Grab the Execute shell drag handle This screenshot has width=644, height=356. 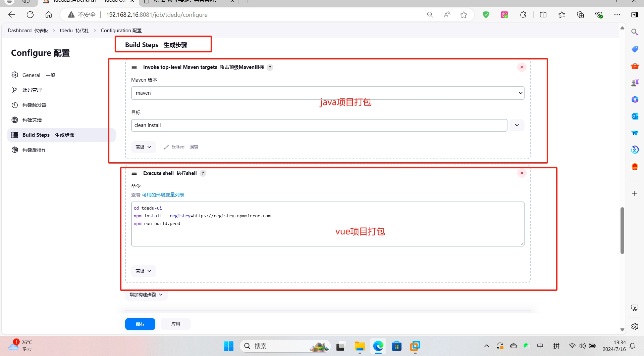pyautogui.click(x=134, y=173)
